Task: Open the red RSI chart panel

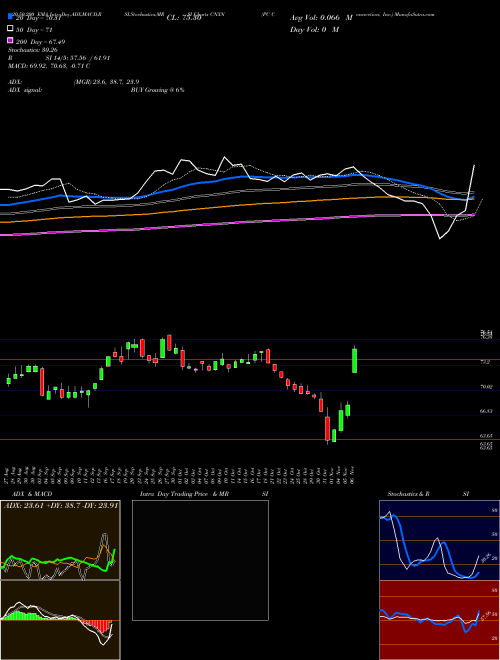Action: pos(439,620)
